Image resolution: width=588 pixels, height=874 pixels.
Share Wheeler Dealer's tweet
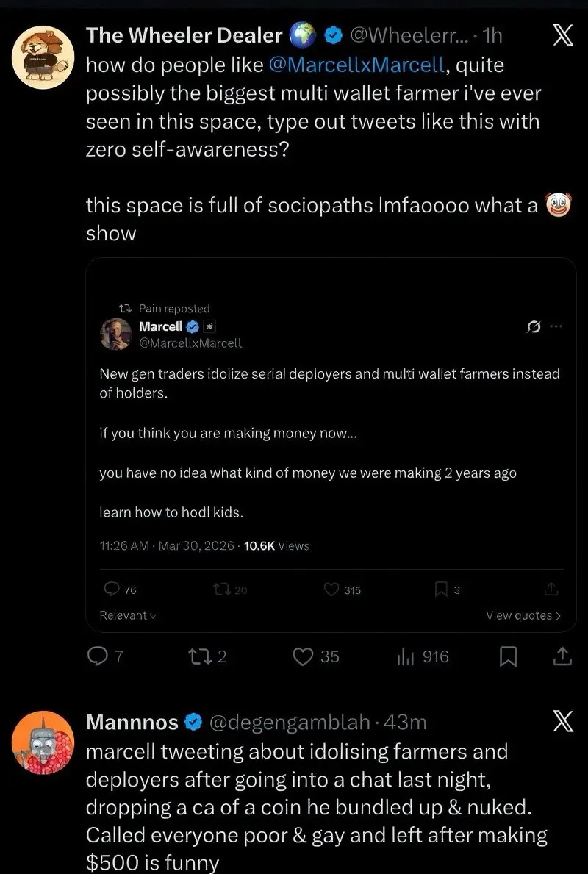562,656
